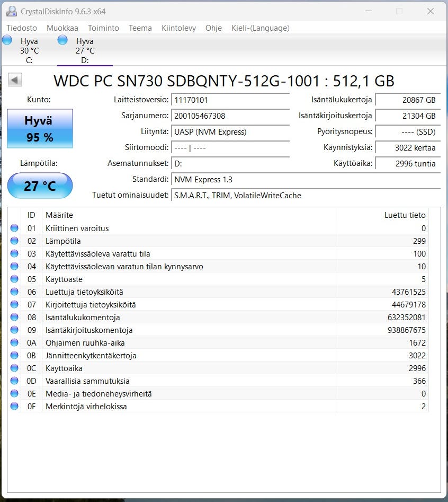Click the ID column header
Screen dimensions: 448x502
(x=31, y=215)
